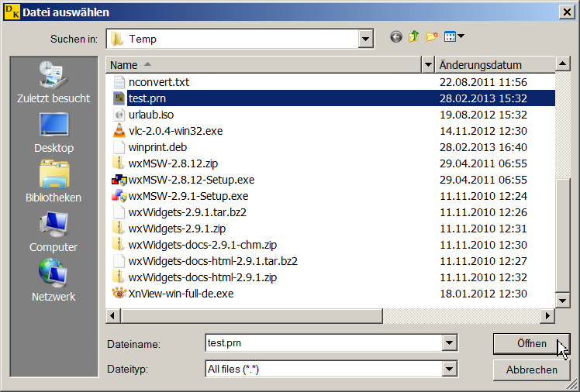Viewport: 580px width, 392px height.
Task: Expand the Dateityp filter dropdown
Action: 447,370
